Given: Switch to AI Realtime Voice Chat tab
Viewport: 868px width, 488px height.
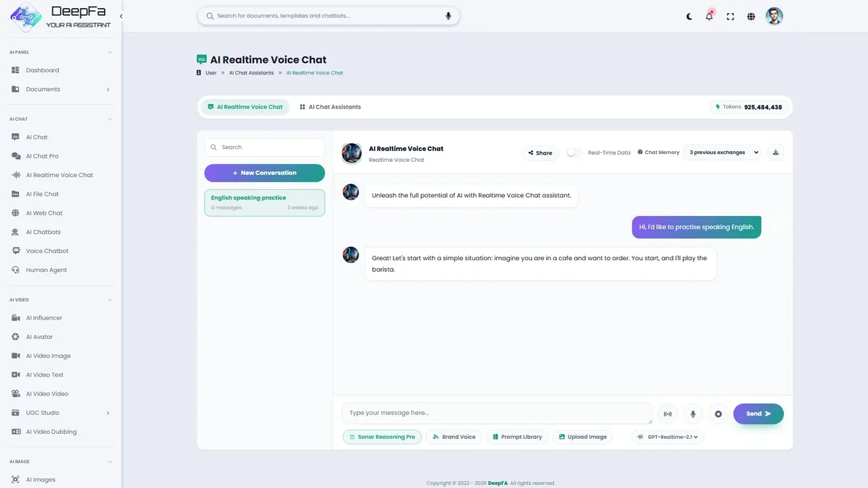Looking at the screenshot, I should 244,107.
